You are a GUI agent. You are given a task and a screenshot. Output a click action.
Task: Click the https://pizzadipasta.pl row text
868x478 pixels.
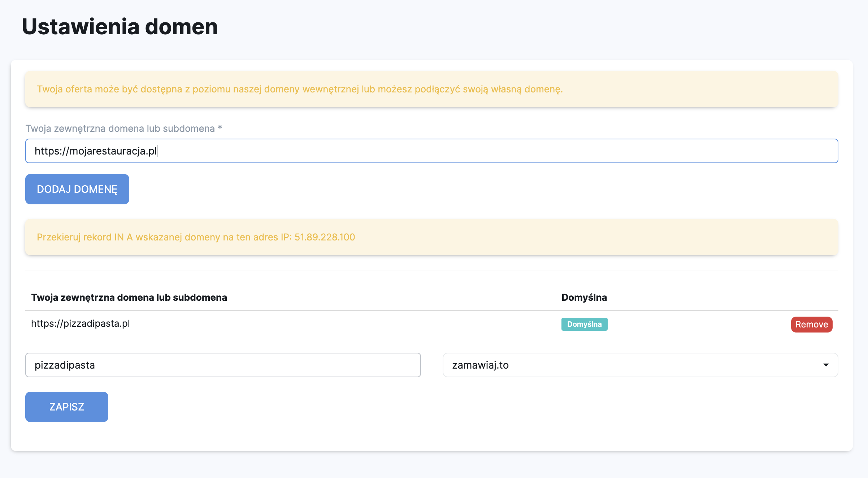[81, 323]
